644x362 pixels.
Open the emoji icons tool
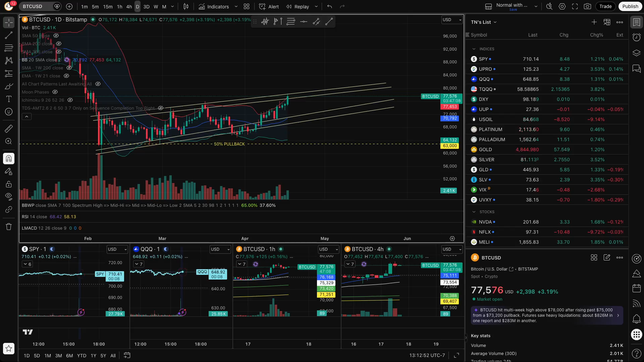click(x=9, y=112)
